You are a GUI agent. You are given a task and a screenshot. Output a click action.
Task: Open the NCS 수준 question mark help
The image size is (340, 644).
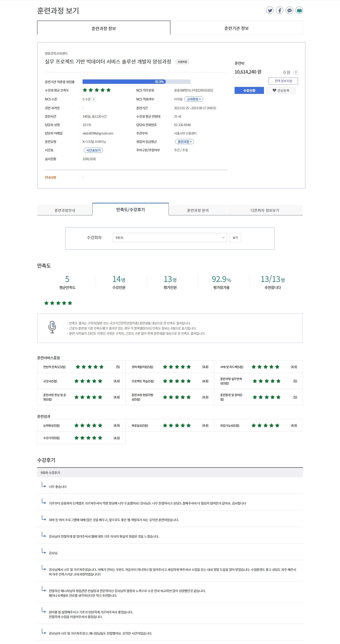(94, 100)
